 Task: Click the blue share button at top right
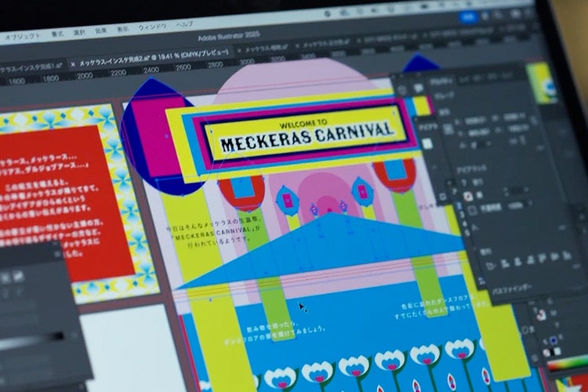click(468, 17)
